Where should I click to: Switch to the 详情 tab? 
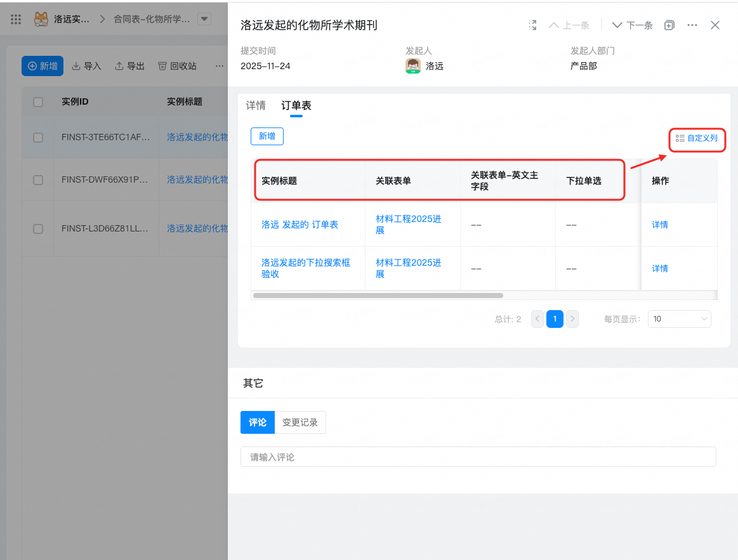[256, 106]
